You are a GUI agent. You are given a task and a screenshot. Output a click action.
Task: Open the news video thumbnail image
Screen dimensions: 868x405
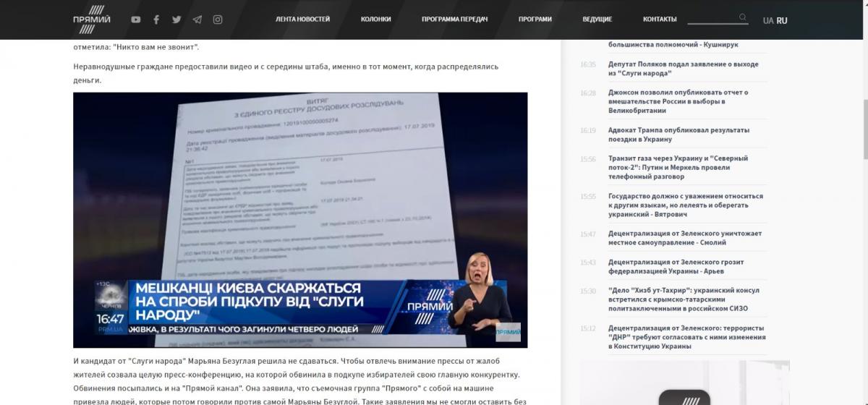pos(300,220)
